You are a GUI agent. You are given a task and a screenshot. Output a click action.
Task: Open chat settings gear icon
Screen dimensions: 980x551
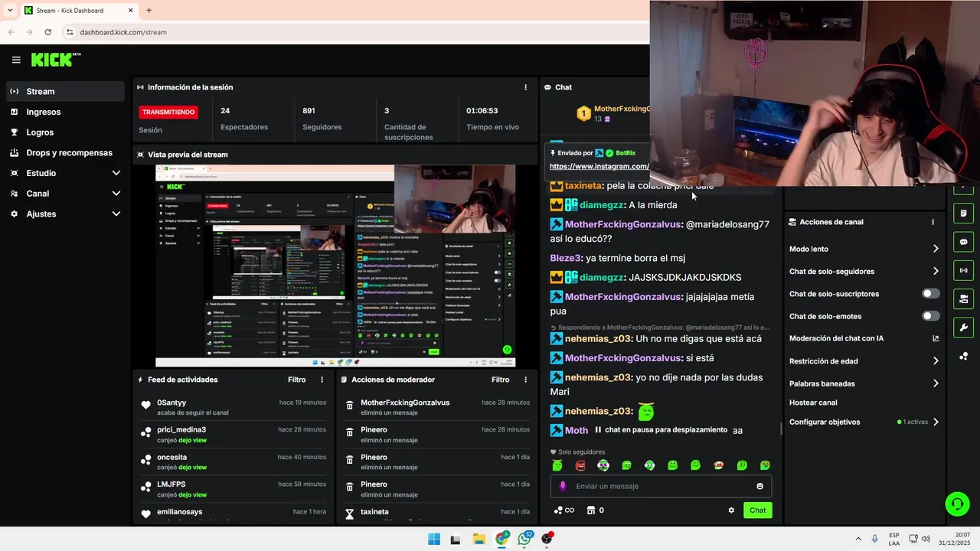point(731,510)
